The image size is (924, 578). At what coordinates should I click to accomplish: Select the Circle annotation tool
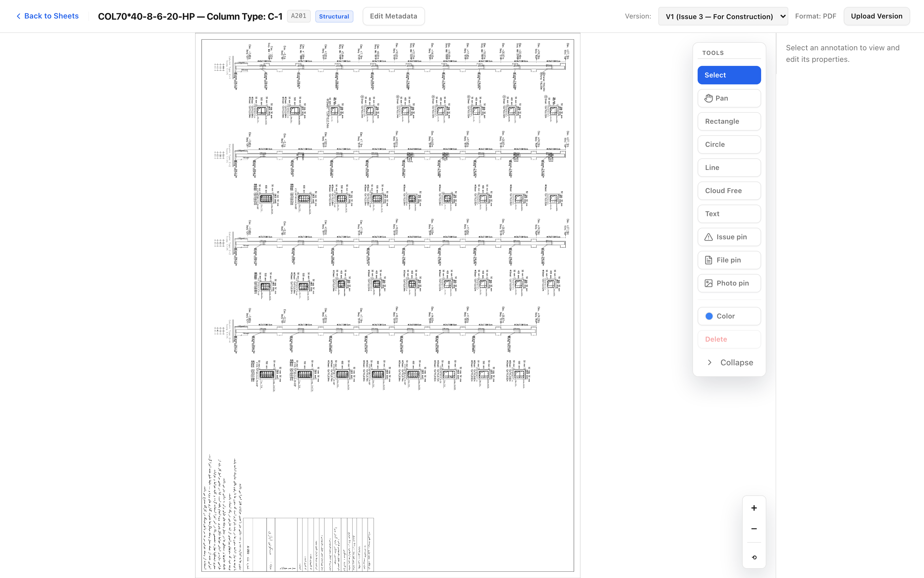(x=729, y=144)
